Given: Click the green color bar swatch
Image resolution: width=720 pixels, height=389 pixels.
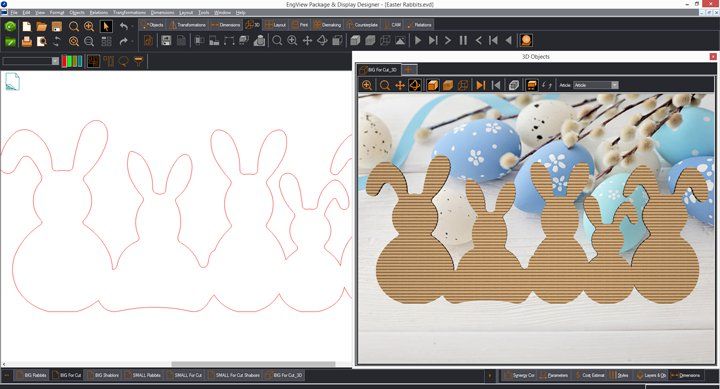Looking at the screenshot, I should [x=69, y=61].
